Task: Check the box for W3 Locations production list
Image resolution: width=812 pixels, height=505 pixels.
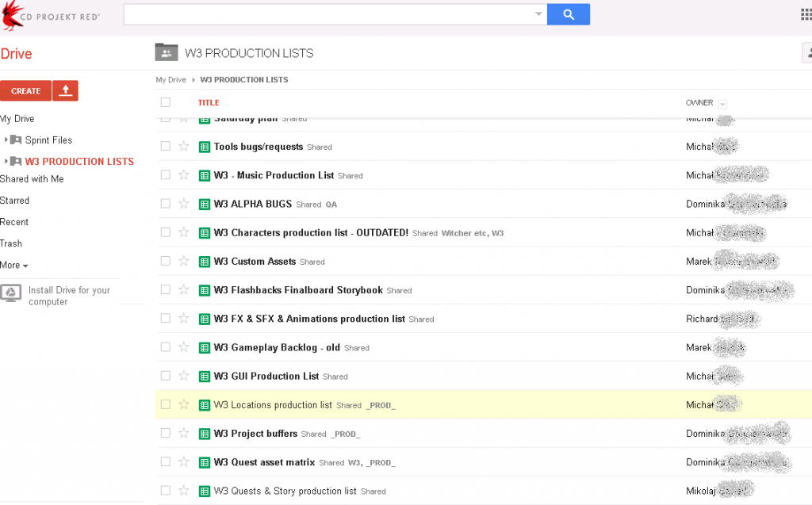Action: [165, 404]
